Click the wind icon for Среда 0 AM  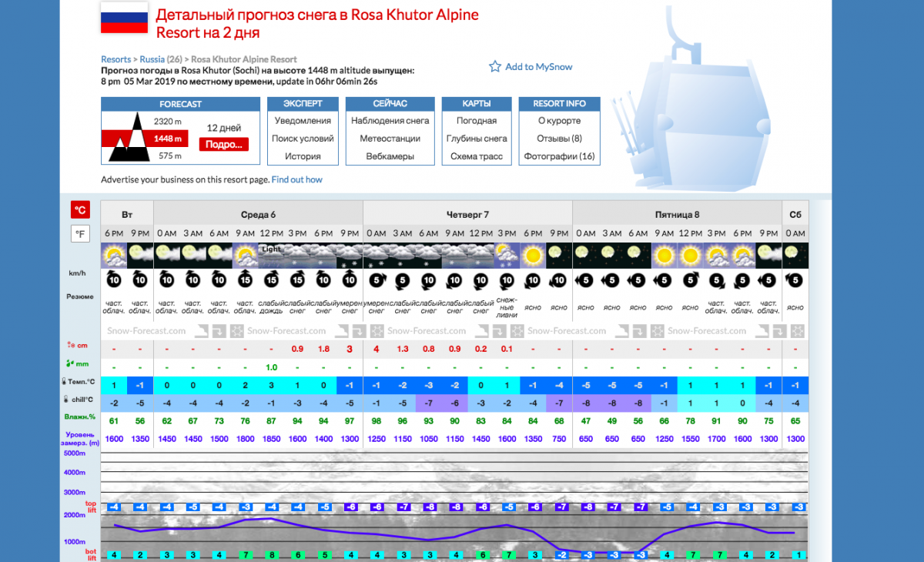point(166,279)
